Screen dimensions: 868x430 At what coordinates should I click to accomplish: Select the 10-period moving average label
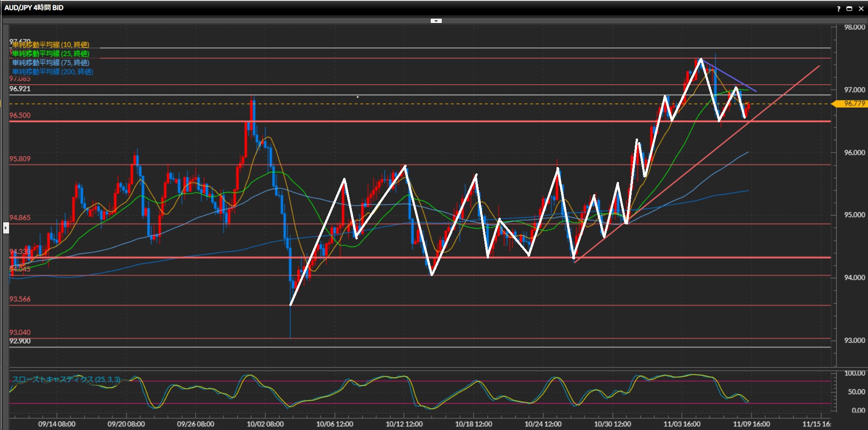[50, 44]
